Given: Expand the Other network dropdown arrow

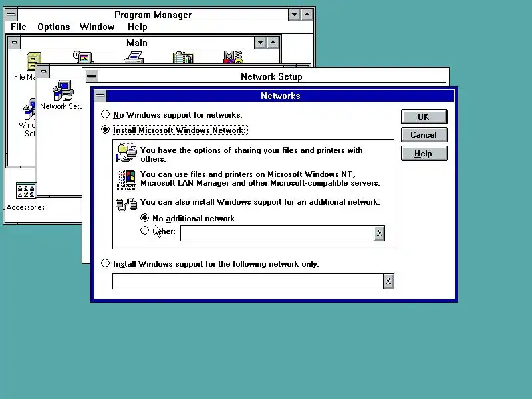Looking at the screenshot, I should [379, 233].
